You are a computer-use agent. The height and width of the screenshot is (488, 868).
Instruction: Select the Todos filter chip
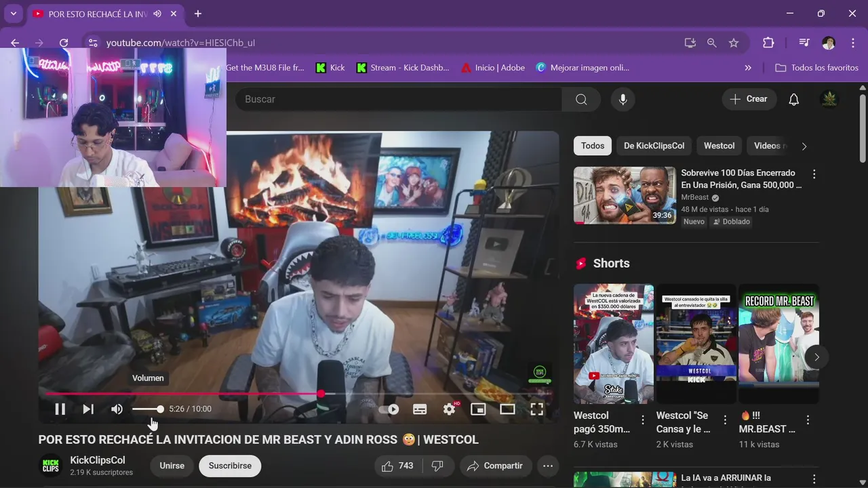tap(593, 146)
